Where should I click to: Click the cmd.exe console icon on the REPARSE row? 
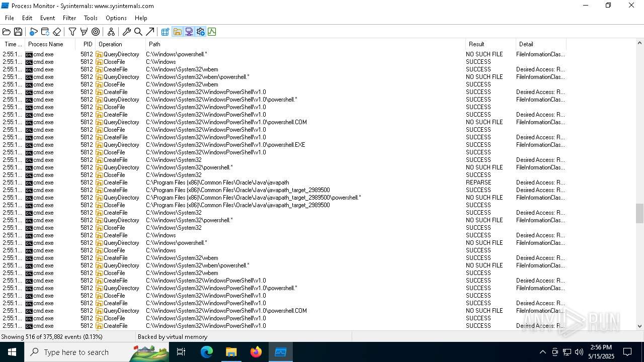29,183
